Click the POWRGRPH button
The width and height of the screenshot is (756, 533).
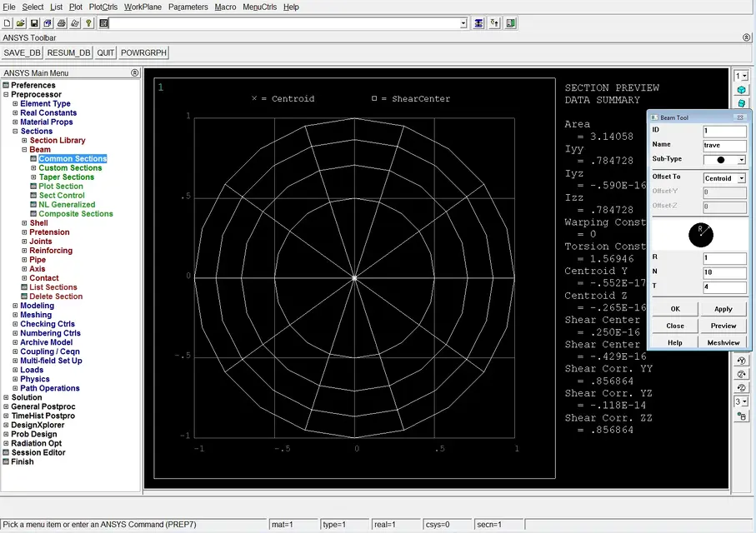(x=143, y=52)
